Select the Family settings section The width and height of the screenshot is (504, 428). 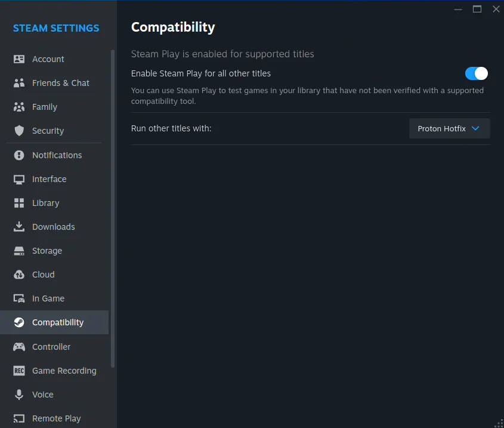click(x=54, y=107)
